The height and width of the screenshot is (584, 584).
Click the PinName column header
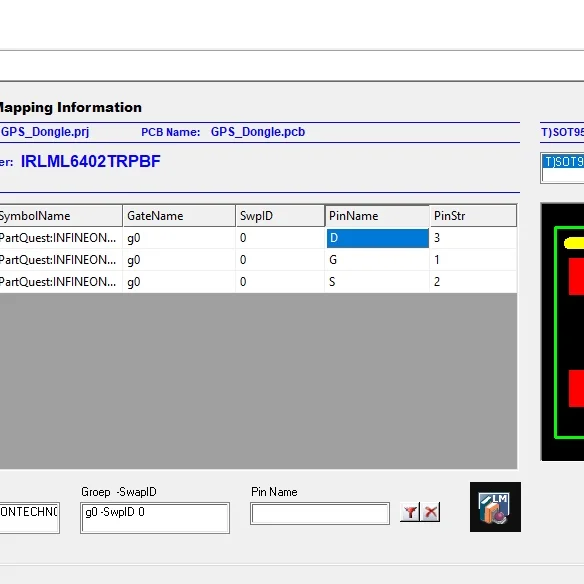point(377,216)
